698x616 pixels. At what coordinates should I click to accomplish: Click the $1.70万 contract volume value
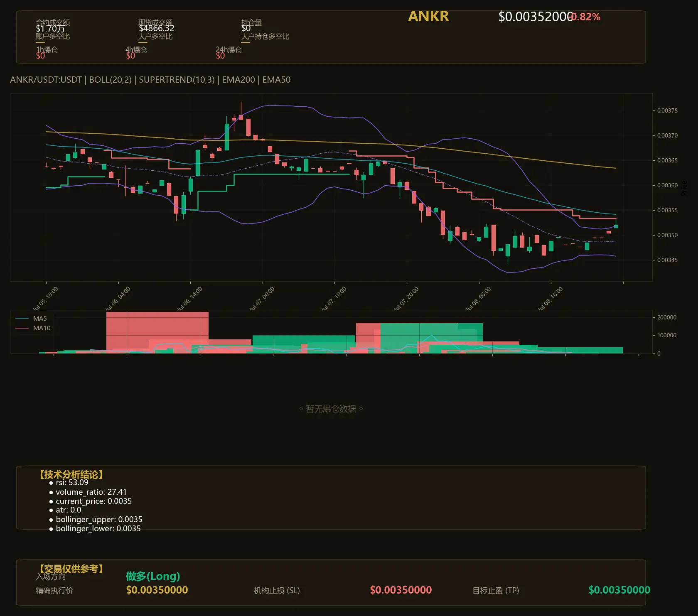(x=50, y=28)
